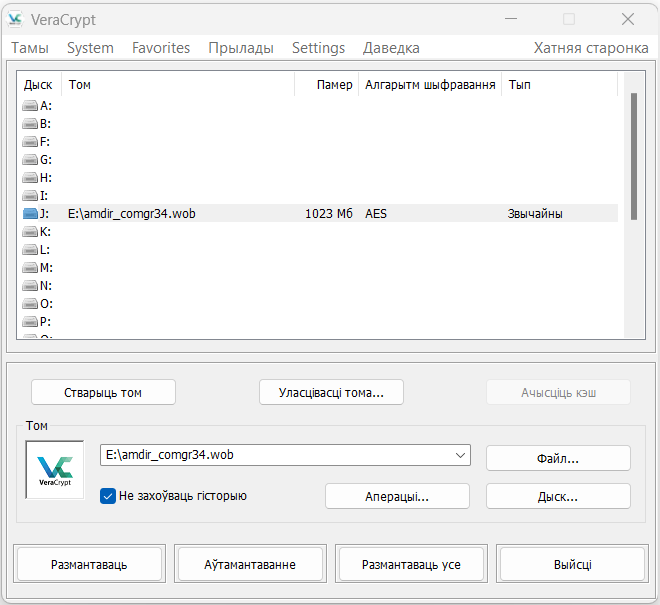Expand the volume path dropdown arrow

pos(460,455)
